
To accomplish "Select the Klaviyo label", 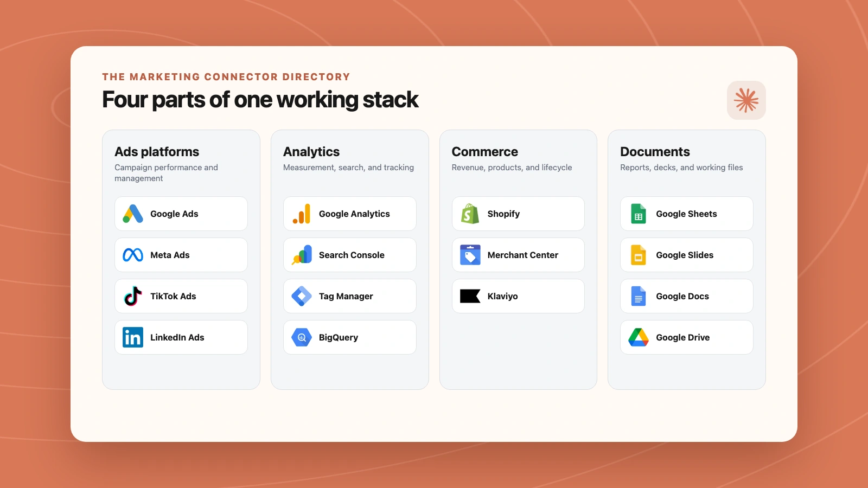I will pyautogui.click(x=503, y=296).
